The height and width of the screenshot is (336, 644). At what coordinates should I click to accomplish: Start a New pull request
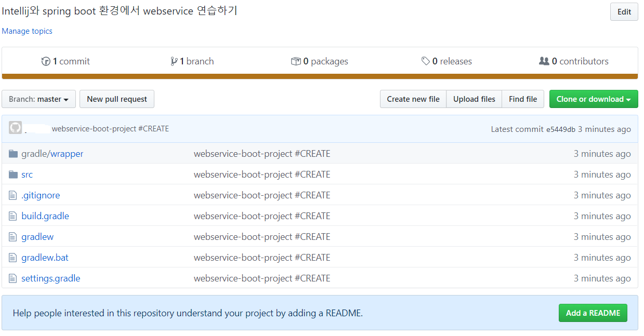point(117,99)
